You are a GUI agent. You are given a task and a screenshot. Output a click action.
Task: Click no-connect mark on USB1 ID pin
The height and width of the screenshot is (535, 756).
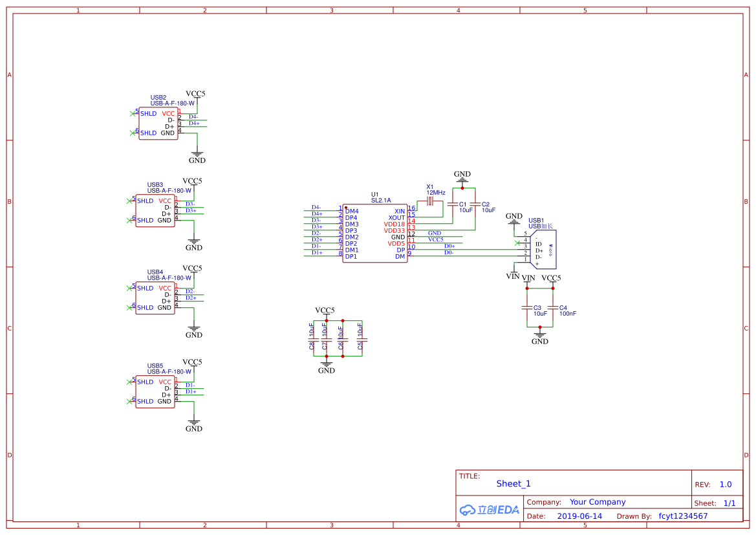517,243
